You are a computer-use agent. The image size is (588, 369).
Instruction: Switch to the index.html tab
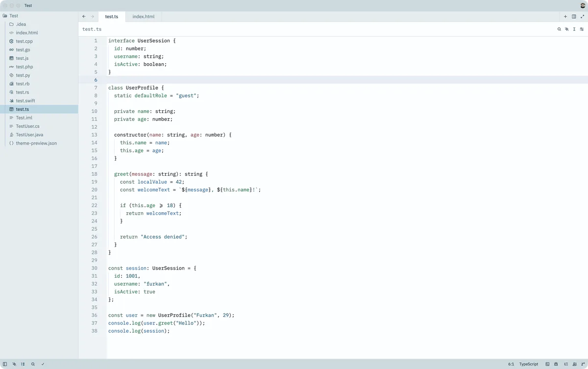pos(143,17)
